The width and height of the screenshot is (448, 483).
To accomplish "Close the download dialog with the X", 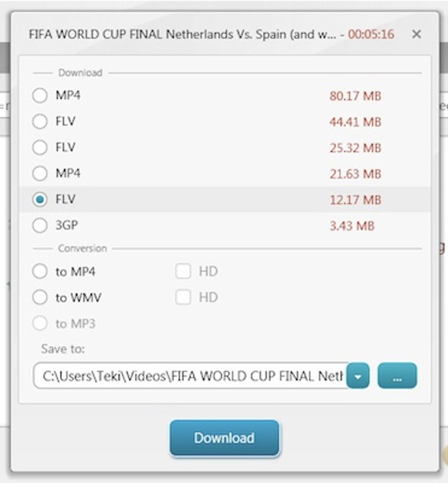I will click(416, 34).
